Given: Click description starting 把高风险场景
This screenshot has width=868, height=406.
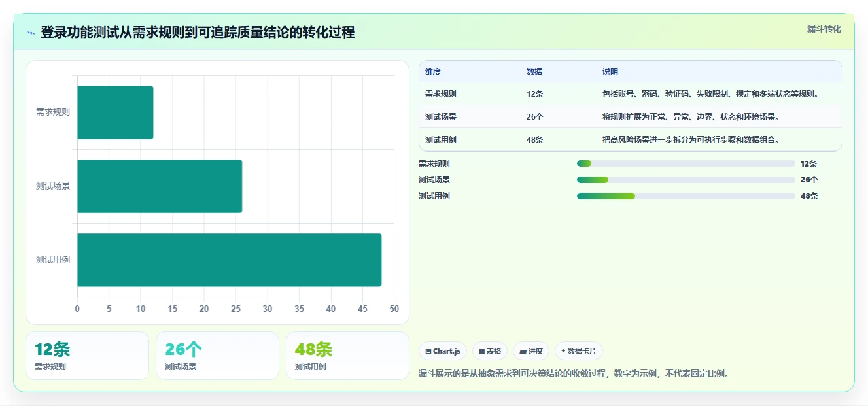Looking at the screenshot, I should pos(691,140).
